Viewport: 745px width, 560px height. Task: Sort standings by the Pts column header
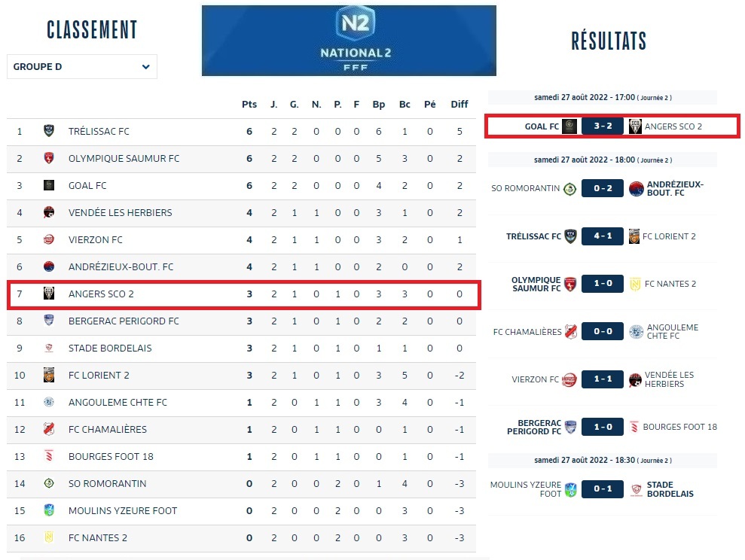[249, 105]
